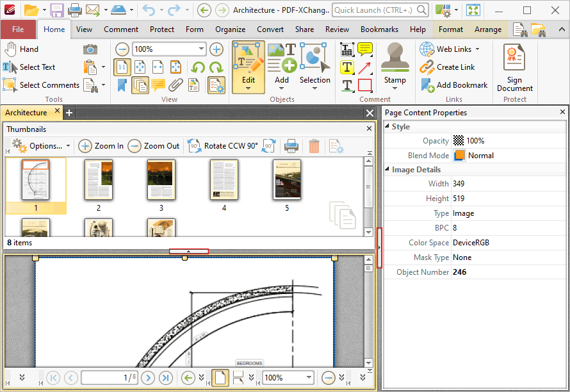Click the thumbnails vertical scrollbar handle
The width and height of the screenshot is (570, 392).
[369, 187]
